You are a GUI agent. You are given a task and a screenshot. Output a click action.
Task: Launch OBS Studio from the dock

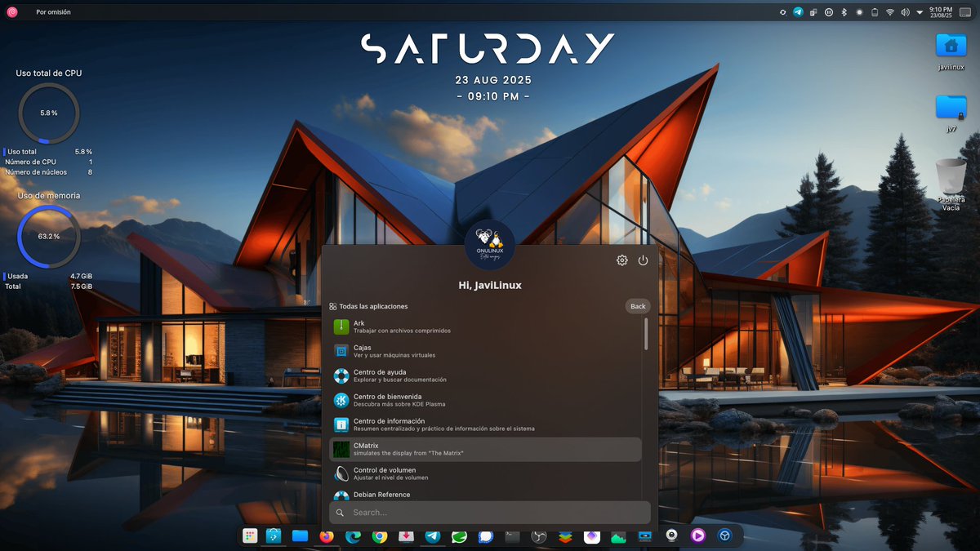point(538,536)
